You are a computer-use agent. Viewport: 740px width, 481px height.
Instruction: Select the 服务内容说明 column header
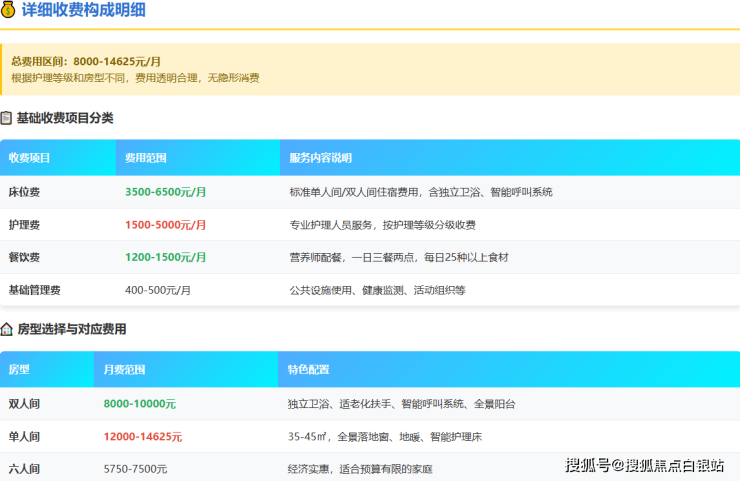[x=320, y=158]
